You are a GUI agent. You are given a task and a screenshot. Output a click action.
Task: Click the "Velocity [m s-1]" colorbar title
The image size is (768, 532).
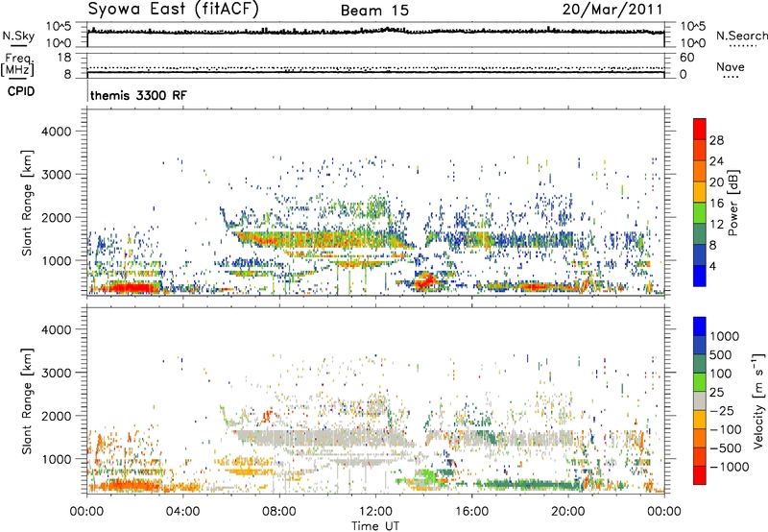(758, 400)
